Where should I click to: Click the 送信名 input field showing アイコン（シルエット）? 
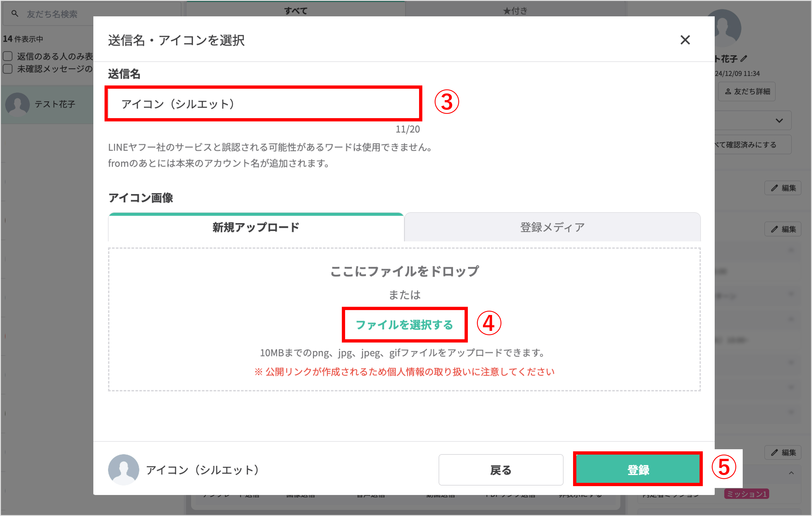coord(263,104)
